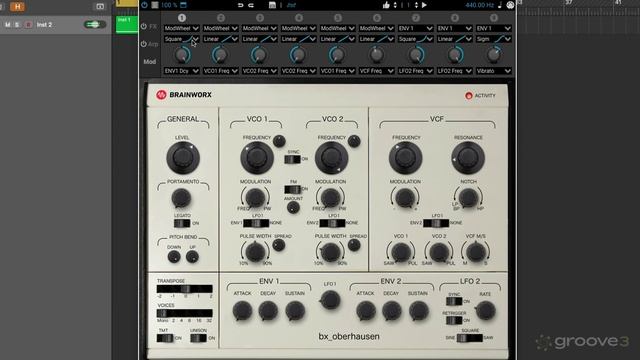Click the ENV 2 Sustain knob

[418, 311]
